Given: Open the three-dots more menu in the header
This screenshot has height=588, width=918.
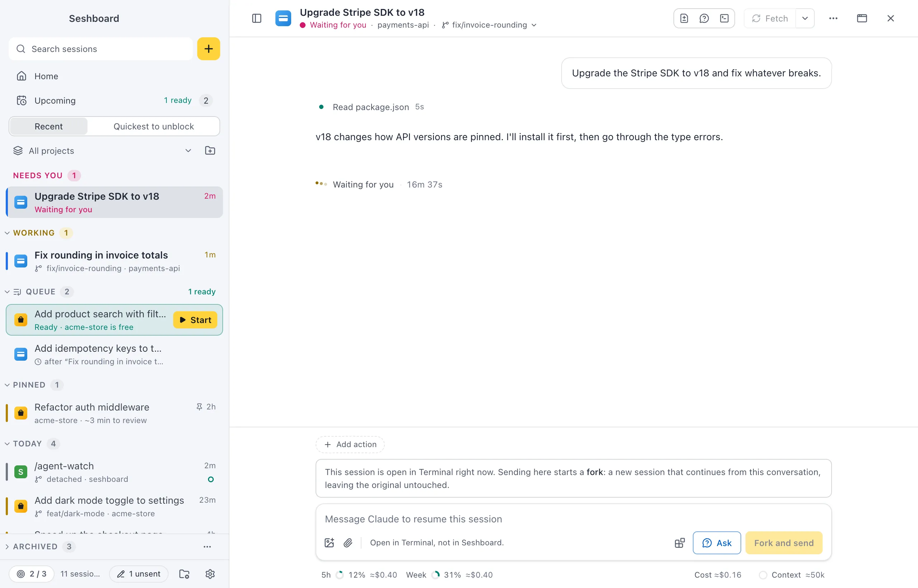Looking at the screenshot, I should tap(833, 18).
